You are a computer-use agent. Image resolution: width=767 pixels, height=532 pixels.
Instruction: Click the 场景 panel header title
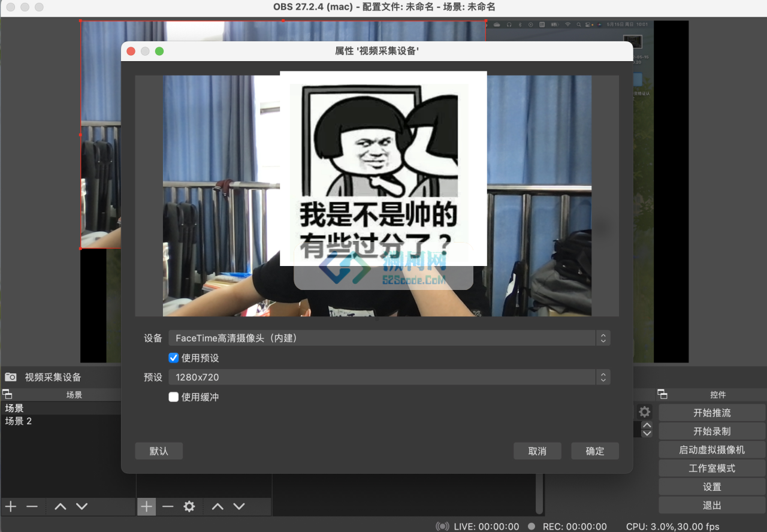[x=74, y=395]
